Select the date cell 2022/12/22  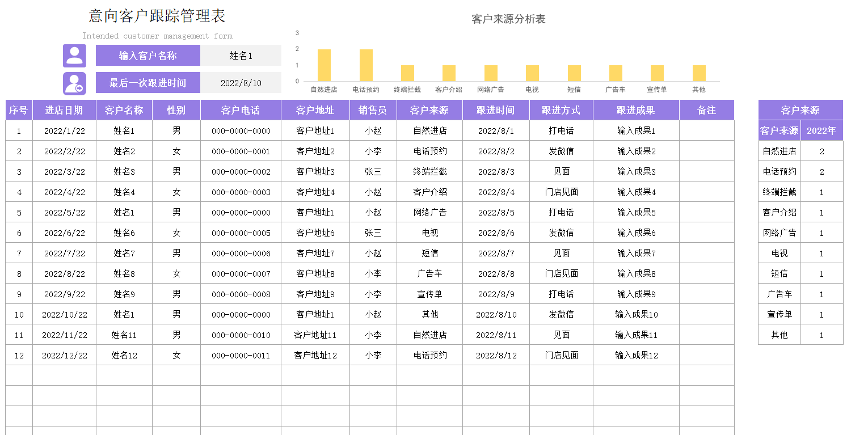[x=64, y=355]
